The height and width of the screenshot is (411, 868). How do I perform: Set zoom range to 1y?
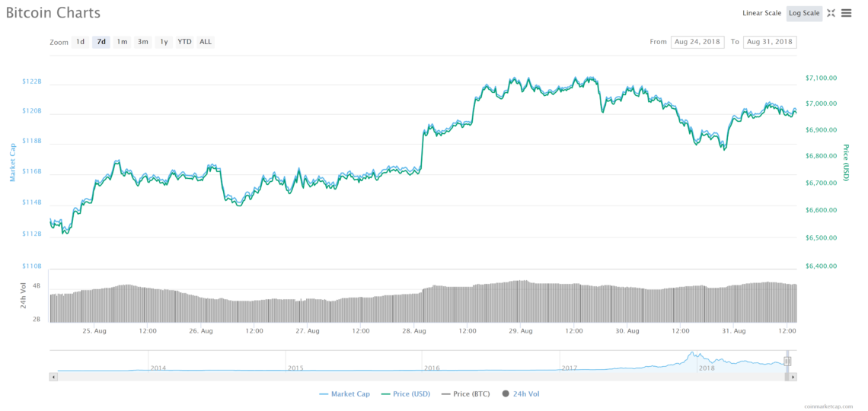coord(164,42)
